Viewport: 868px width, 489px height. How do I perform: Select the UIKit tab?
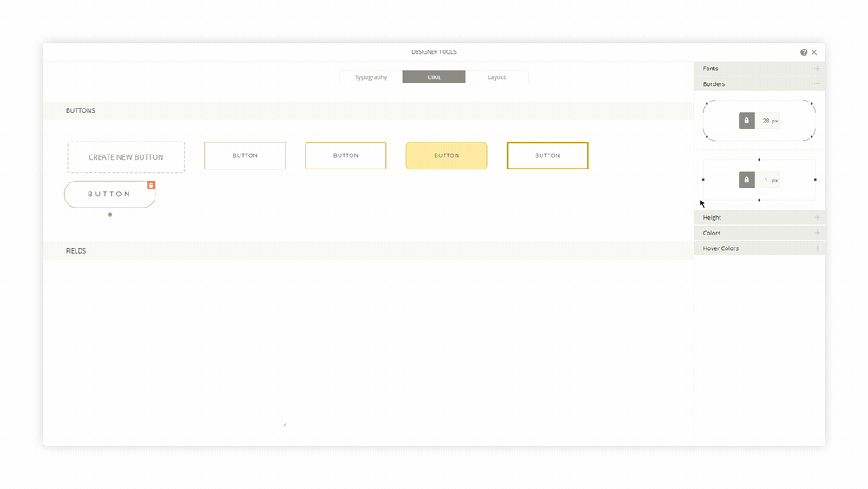pyautogui.click(x=434, y=77)
